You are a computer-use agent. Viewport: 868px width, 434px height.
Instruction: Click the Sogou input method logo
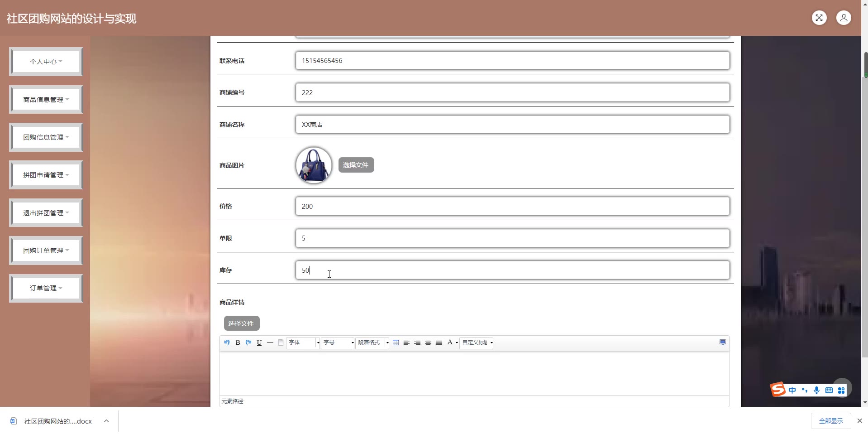click(778, 389)
